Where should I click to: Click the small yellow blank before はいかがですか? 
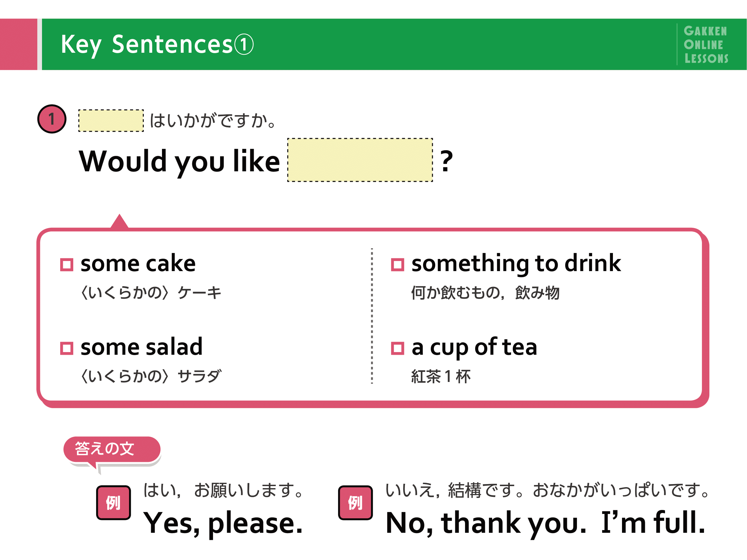[x=111, y=121]
